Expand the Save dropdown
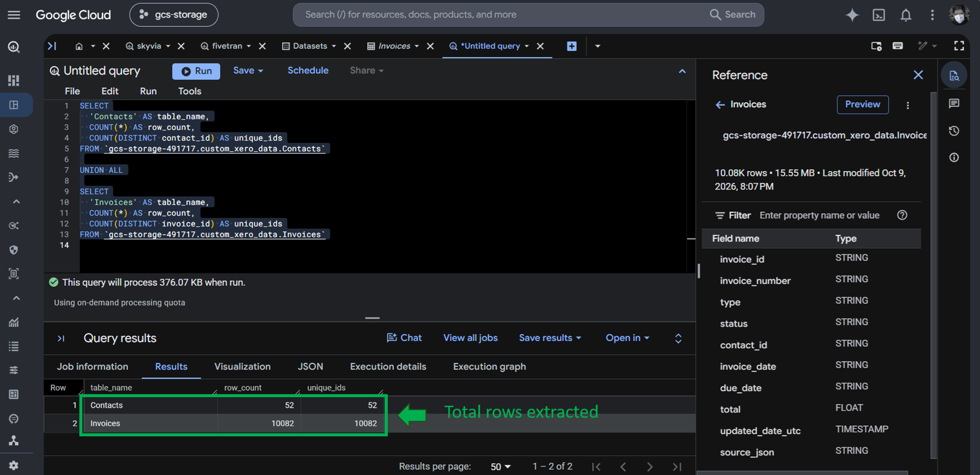This screenshot has height=475, width=980. pyautogui.click(x=248, y=71)
